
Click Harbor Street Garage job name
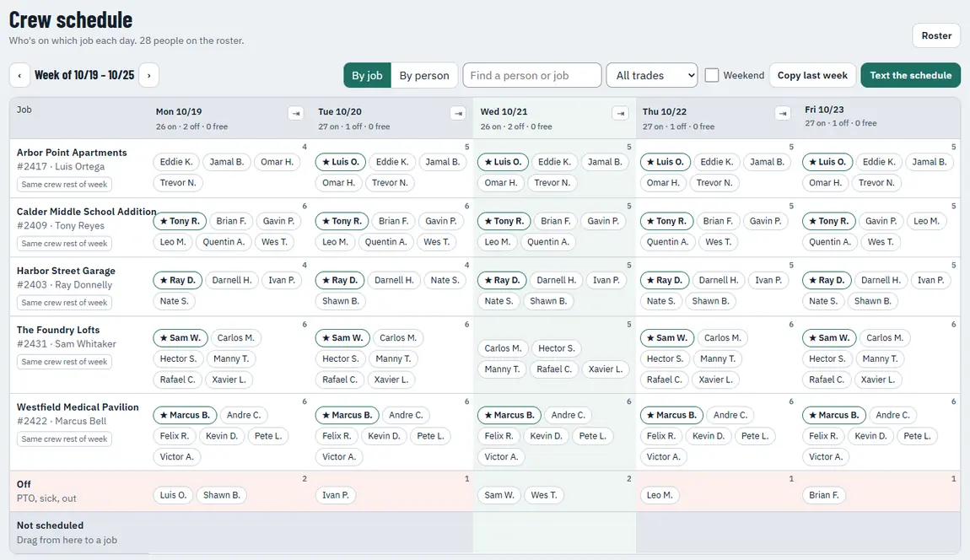[66, 271]
